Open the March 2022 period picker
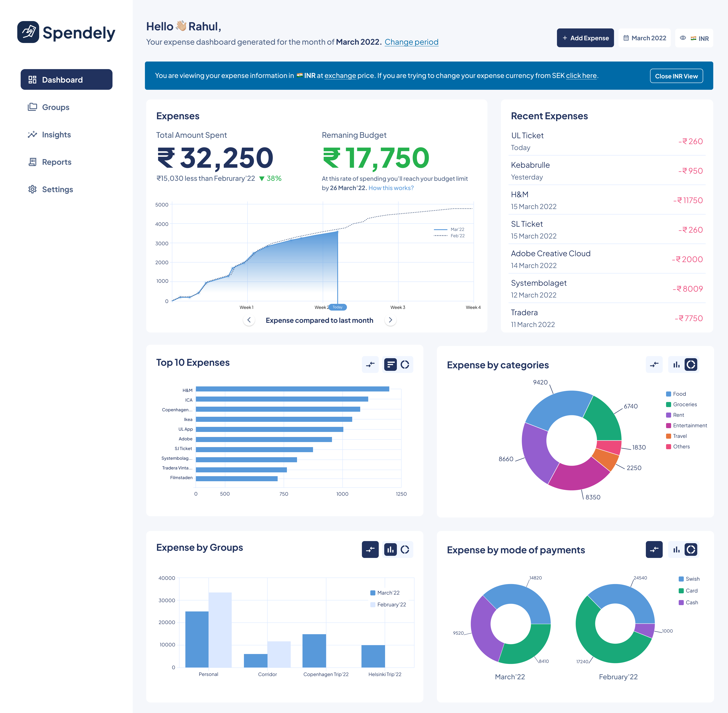 644,38
